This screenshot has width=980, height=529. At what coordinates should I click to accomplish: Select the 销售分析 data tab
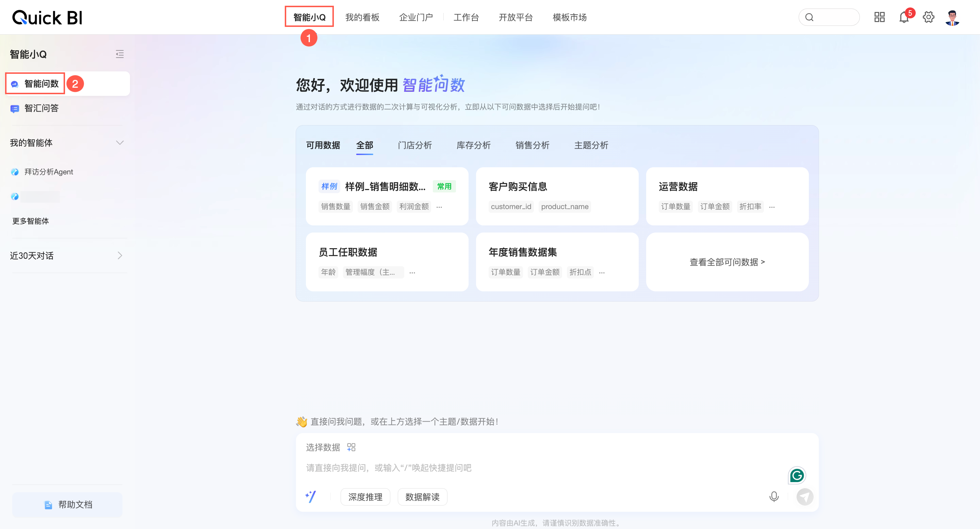(x=532, y=145)
